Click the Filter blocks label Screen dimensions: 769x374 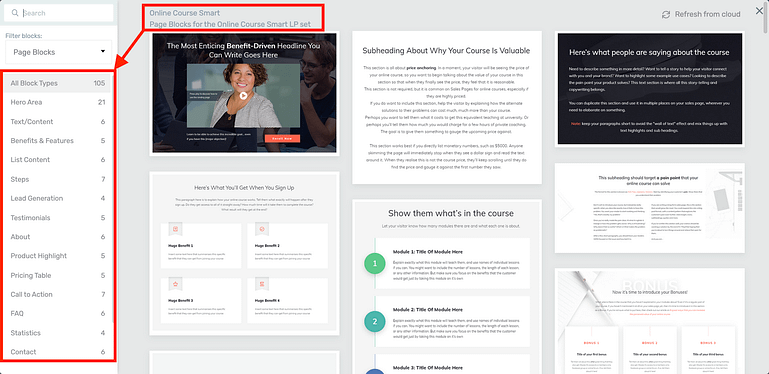point(24,36)
